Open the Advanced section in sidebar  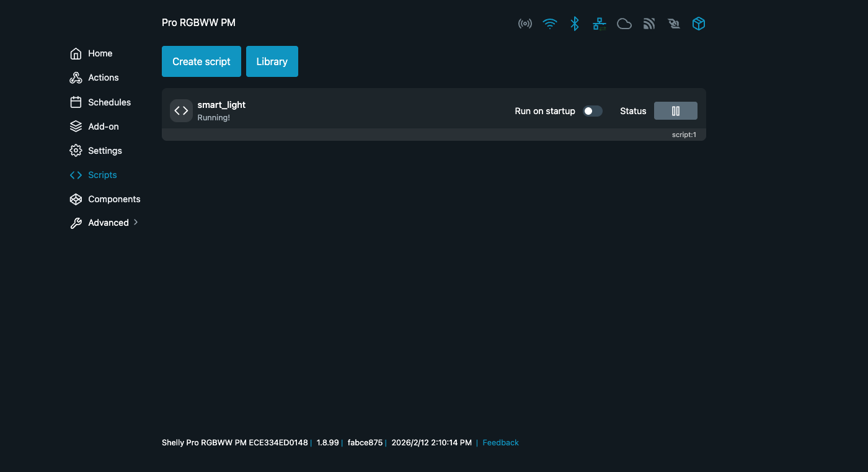point(108,223)
